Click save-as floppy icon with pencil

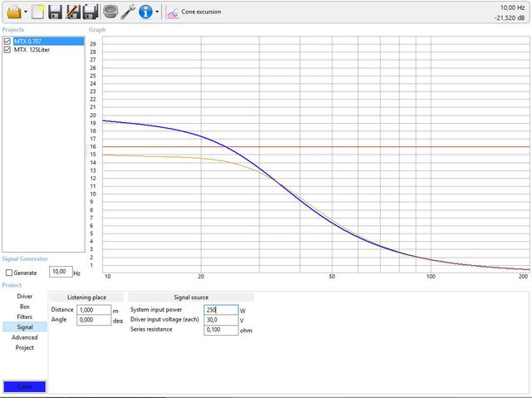pyautogui.click(x=73, y=12)
